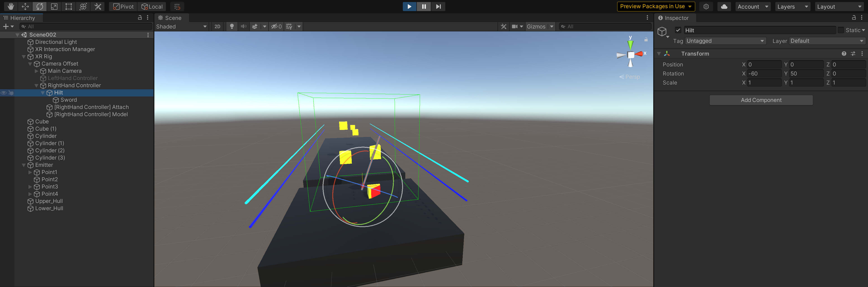
Task: Select the Scale tool
Action: pos(54,6)
